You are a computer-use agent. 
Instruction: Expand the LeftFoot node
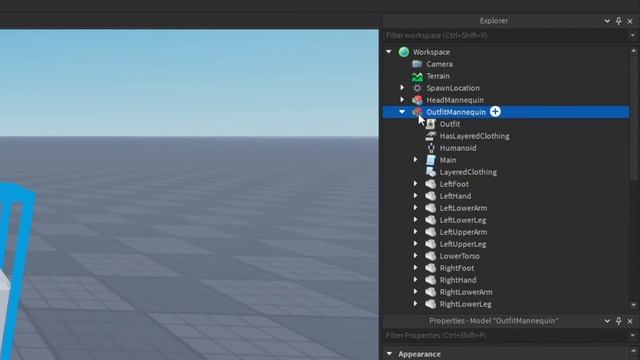[416, 184]
